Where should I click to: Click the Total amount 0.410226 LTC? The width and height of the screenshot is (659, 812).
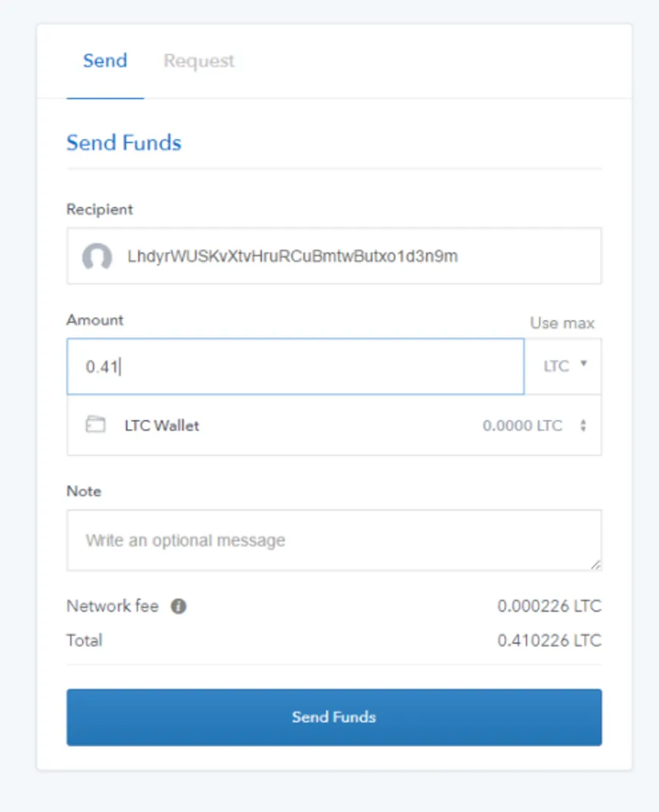(x=549, y=641)
